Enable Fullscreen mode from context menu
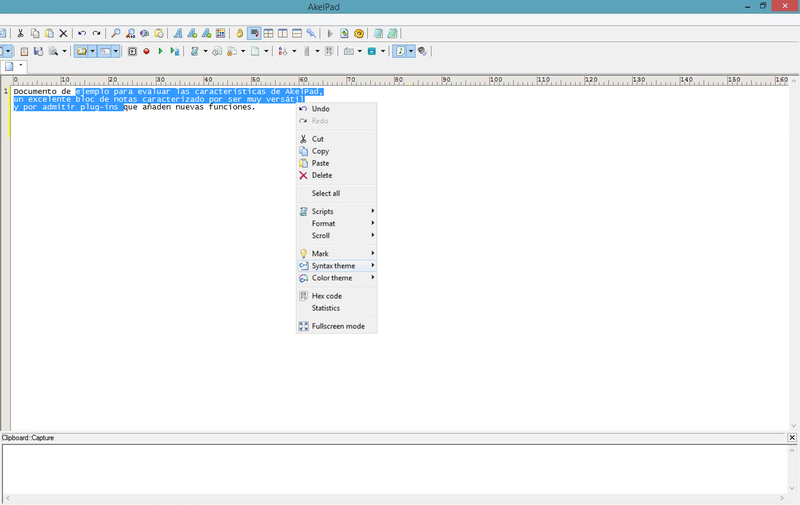The height and width of the screenshot is (505, 800). point(337,326)
